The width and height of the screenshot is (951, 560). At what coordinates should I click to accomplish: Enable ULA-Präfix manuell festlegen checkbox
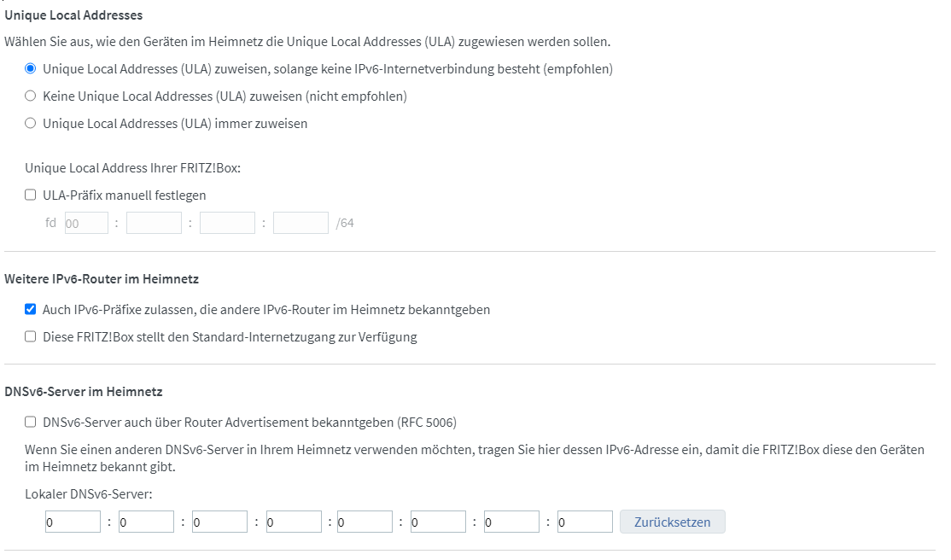(31, 195)
